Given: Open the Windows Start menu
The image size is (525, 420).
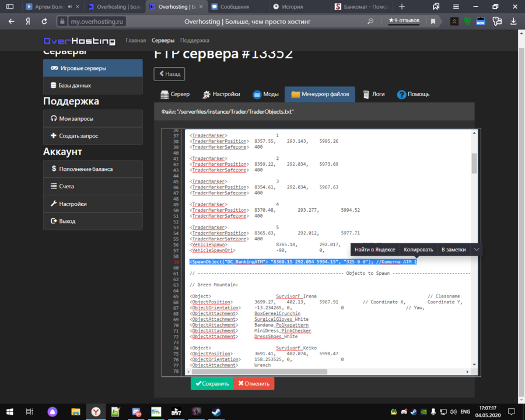Looking at the screenshot, I should (x=10, y=412).
